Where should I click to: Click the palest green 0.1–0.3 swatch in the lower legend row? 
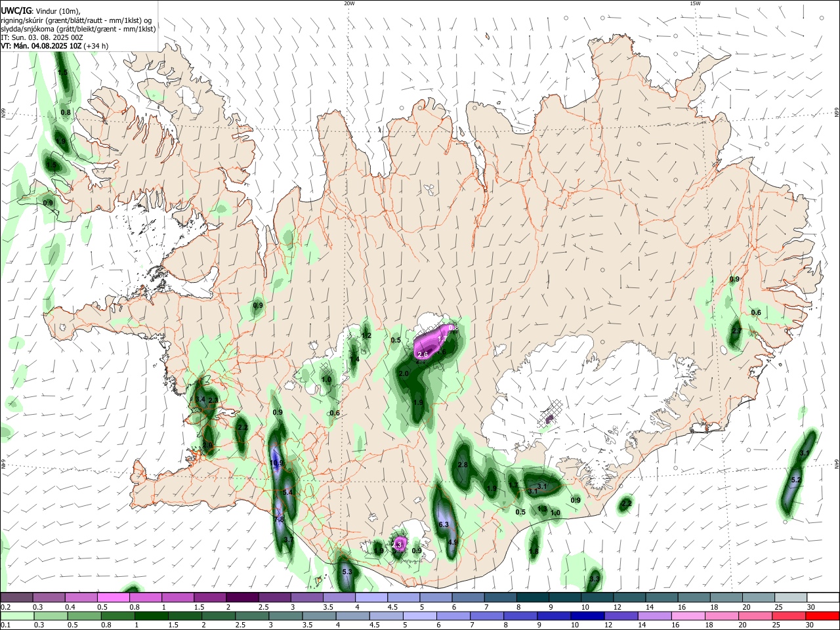(x=17, y=616)
